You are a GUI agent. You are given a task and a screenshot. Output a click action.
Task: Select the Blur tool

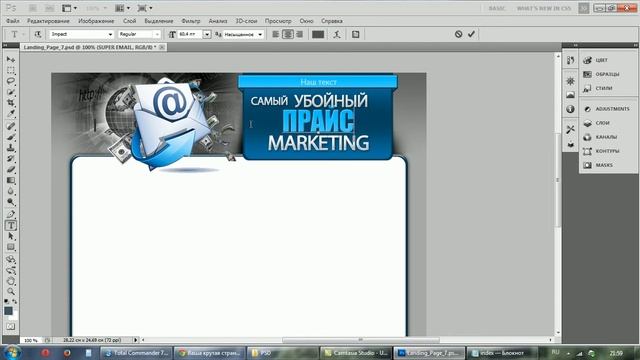[x=11, y=191]
